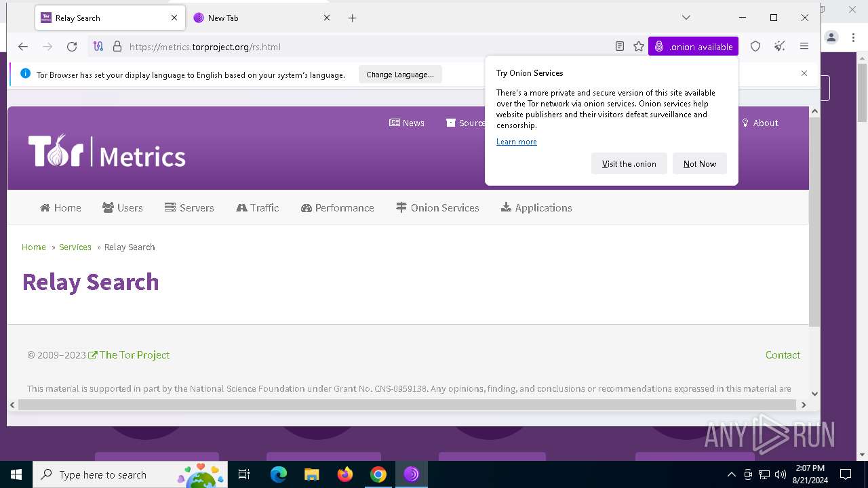
Task: Go back with the browser back arrow
Action: pos(23,47)
